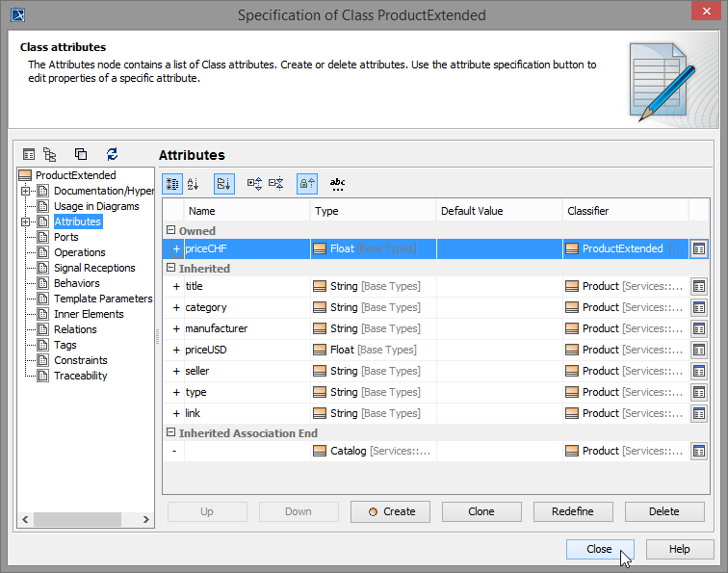Viewport: 728px width, 573px height.
Task: Click the overlapping-windows icon above the tree
Action: (81, 154)
